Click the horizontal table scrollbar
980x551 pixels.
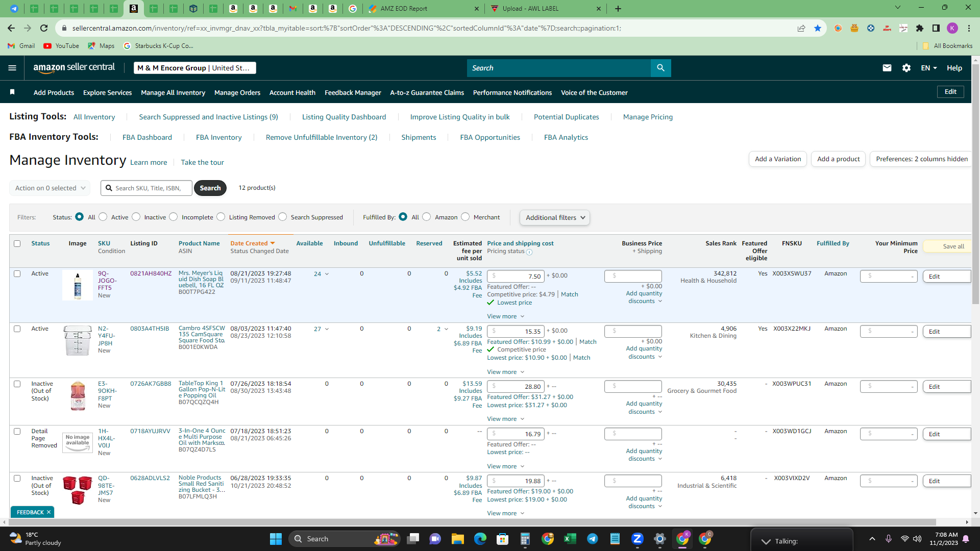tap(472, 522)
